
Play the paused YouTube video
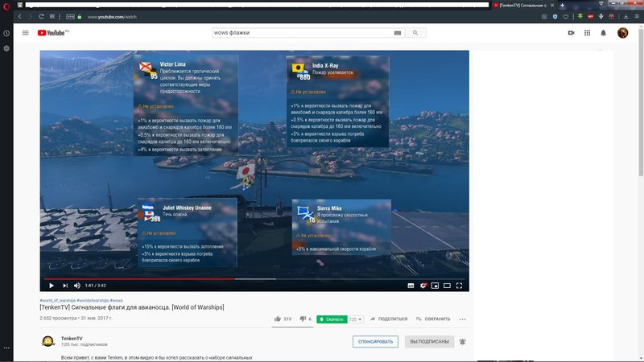(52, 286)
